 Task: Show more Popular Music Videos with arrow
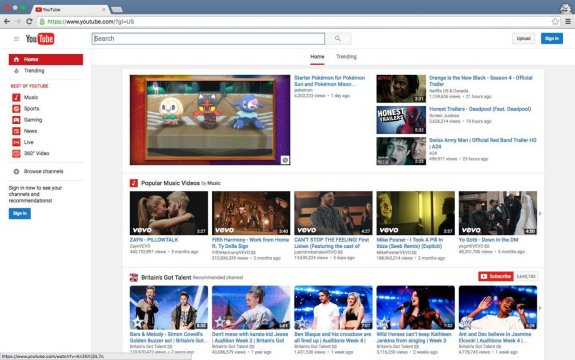point(540,213)
